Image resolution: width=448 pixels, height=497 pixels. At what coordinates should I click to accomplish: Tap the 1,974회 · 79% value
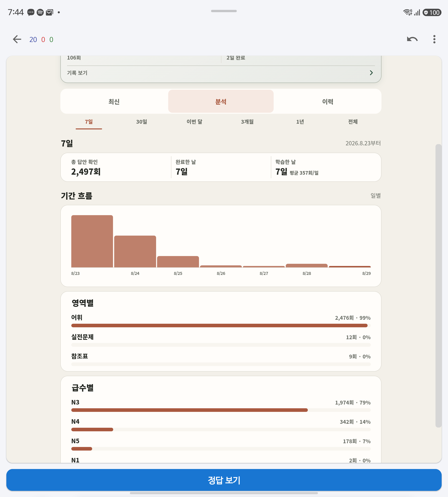click(353, 403)
